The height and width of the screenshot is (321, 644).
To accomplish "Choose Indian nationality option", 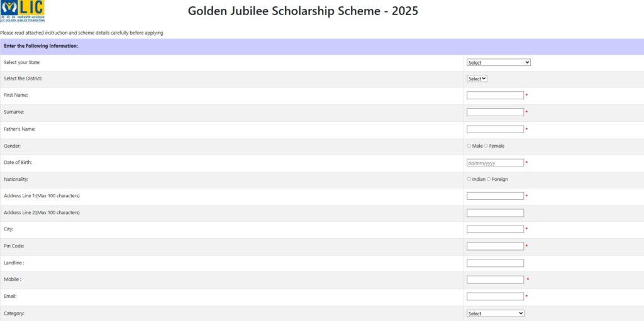I will tap(469, 179).
